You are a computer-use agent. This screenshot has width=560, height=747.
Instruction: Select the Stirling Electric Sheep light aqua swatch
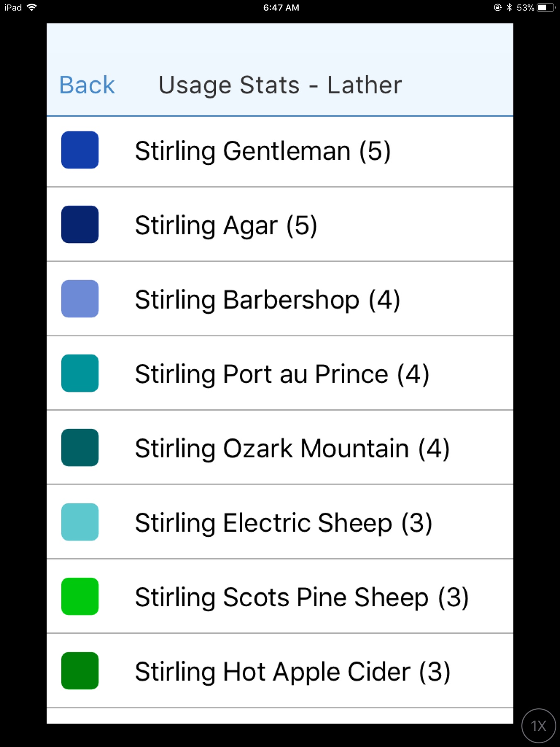tap(80, 522)
